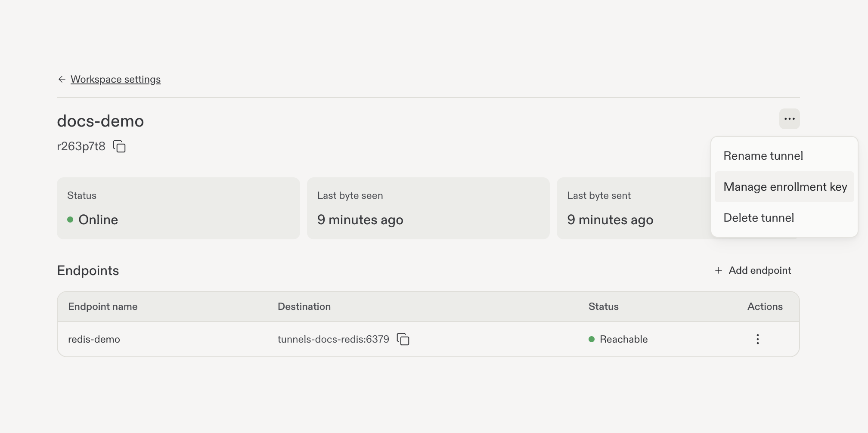Screen dimensions: 868x433
Task: Click the three-dot tunnel options button
Action: (790, 119)
